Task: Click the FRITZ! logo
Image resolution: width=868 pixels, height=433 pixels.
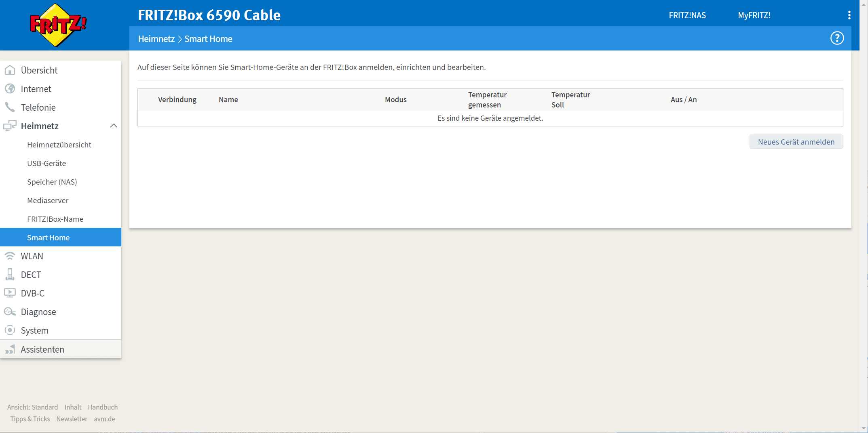Action: 58,25
